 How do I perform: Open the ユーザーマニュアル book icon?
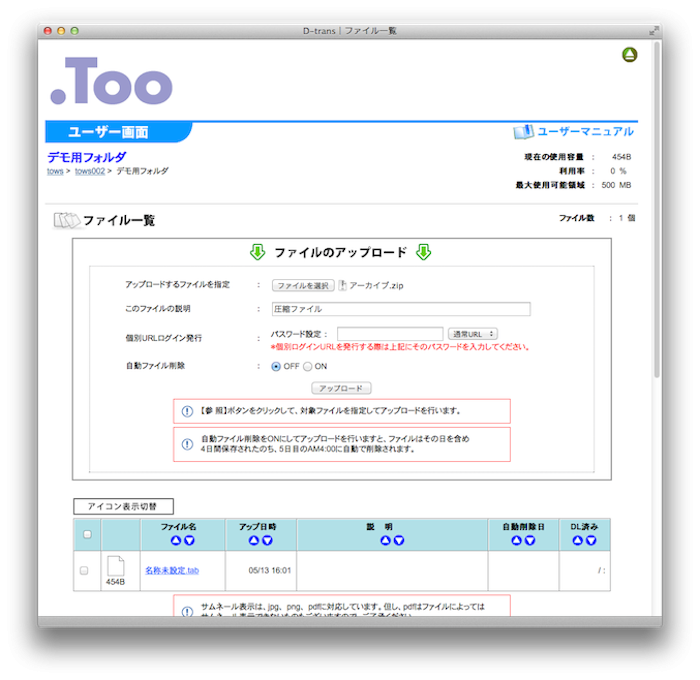coord(523,132)
